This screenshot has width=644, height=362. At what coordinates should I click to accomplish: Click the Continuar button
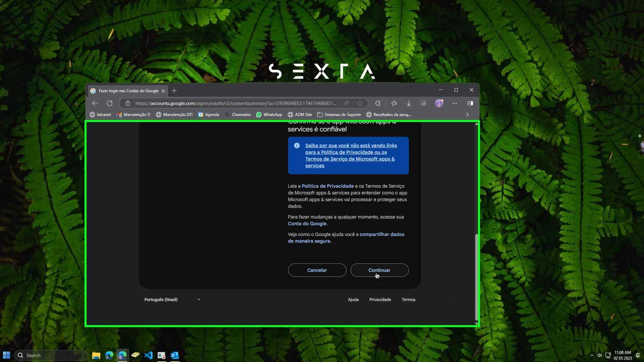[x=379, y=270]
